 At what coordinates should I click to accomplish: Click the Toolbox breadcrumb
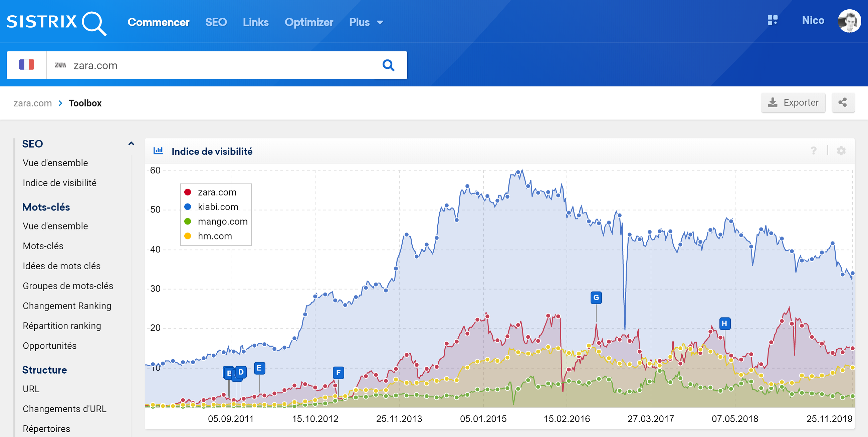[x=85, y=103]
